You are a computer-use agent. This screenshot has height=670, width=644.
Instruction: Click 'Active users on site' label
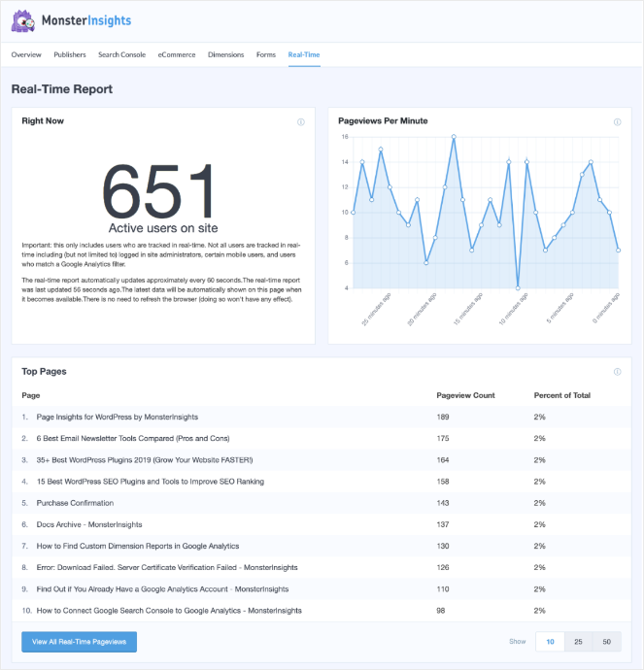coord(163,228)
